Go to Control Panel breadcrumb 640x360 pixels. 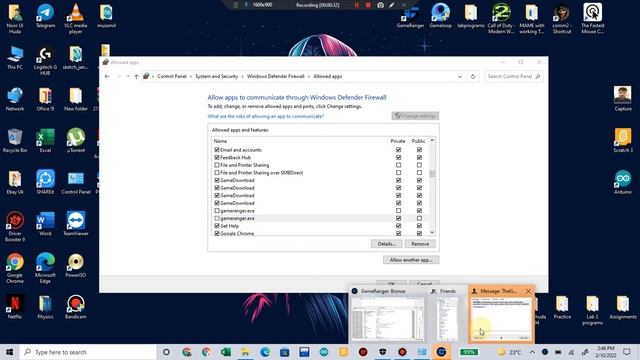[172, 76]
